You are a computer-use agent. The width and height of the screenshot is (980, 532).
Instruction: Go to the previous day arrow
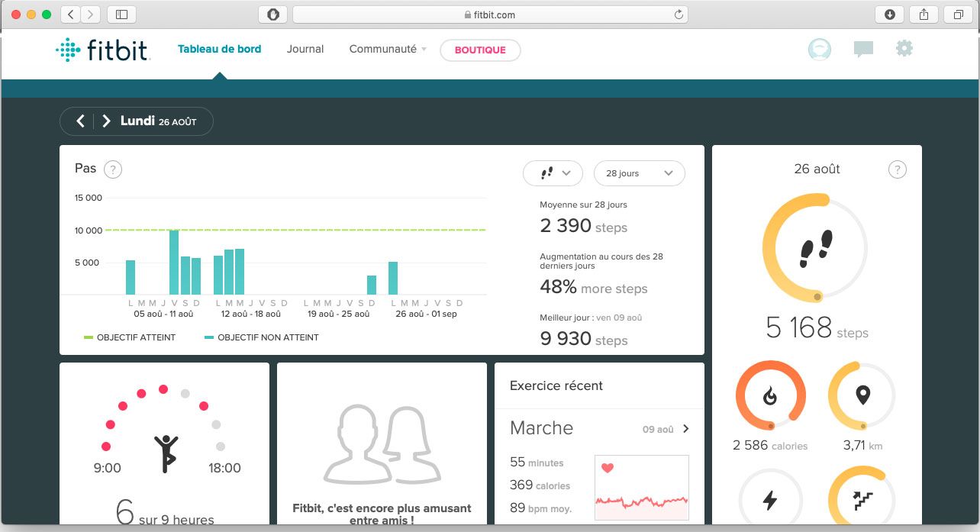pyautogui.click(x=80, y=121)
